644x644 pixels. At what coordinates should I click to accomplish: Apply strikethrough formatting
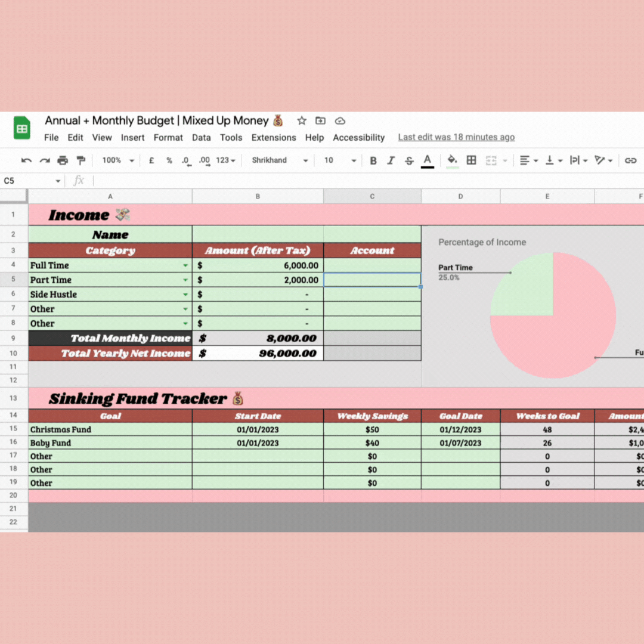(409, 160)
